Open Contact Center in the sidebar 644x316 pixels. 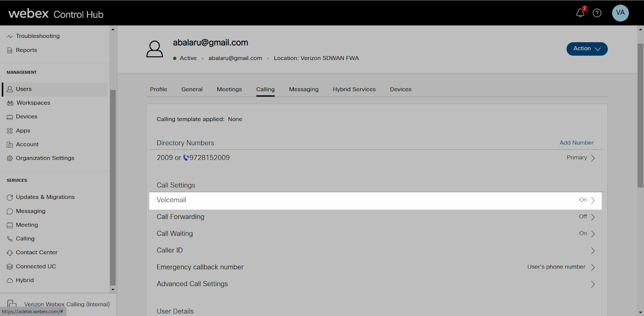[x=37, y=252]
